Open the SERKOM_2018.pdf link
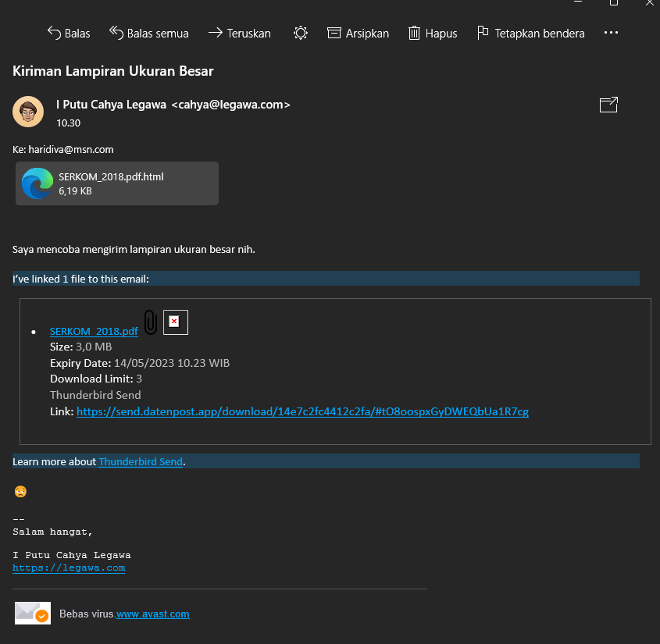 tap(94, 332)
